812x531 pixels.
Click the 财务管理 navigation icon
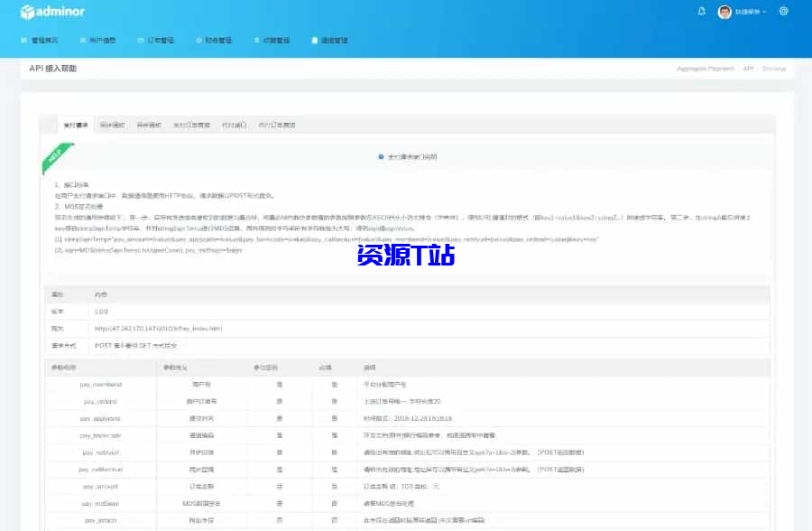point(197,40)
